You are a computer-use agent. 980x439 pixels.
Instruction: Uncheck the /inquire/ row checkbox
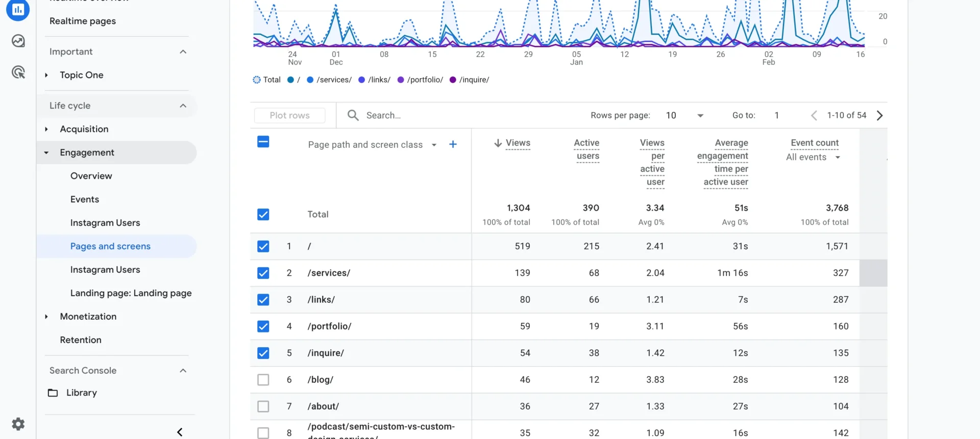[x=263, y=353]
